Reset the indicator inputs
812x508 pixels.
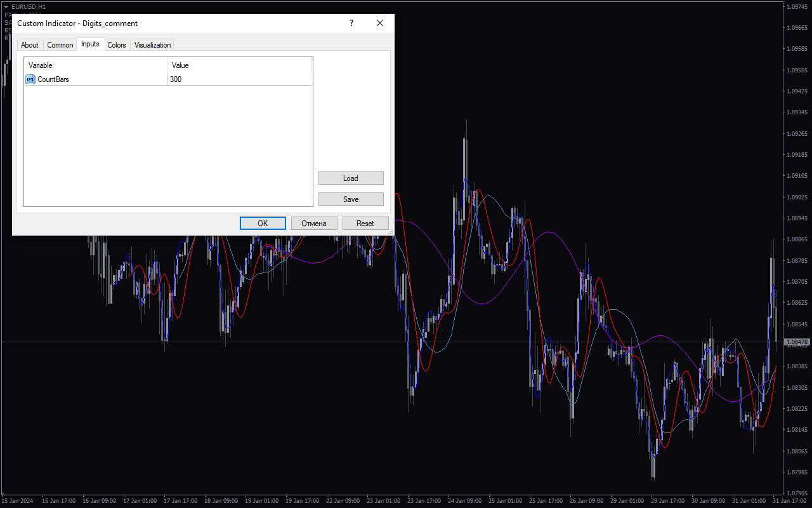point(365,224)
